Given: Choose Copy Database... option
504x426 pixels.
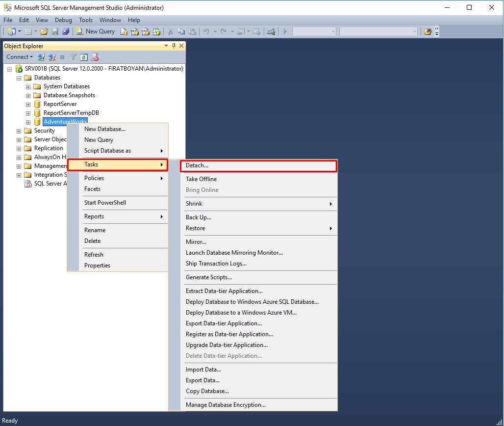Looking at the screenshot, I should [x=259, y=391].
